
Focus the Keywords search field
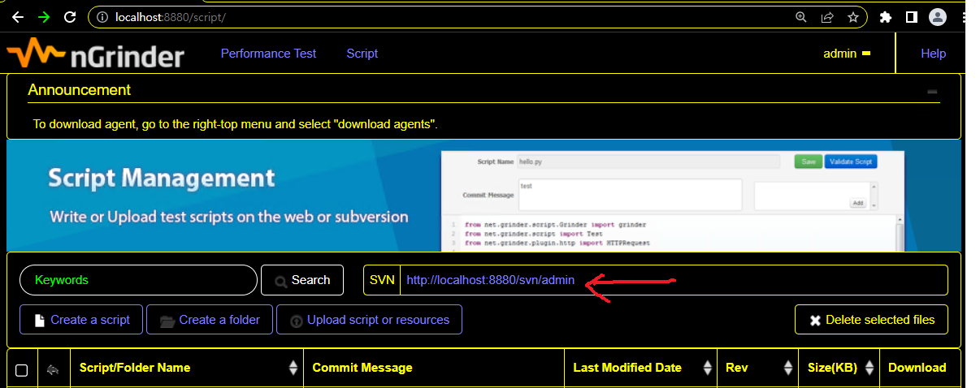(138, 280)
